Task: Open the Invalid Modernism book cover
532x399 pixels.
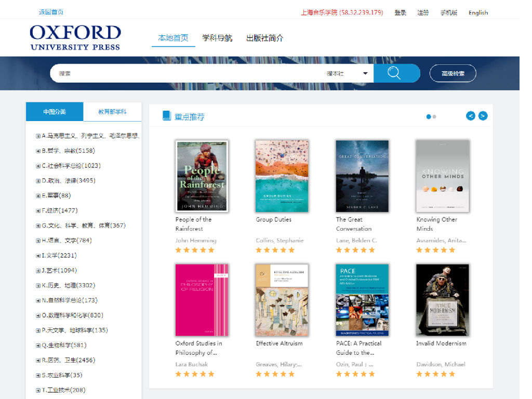Action: (443, 300)
